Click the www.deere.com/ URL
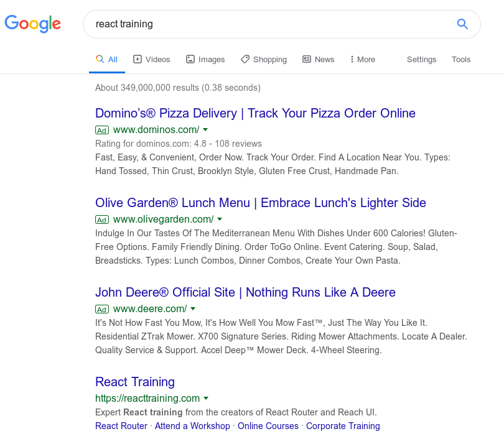 point(150,309)
